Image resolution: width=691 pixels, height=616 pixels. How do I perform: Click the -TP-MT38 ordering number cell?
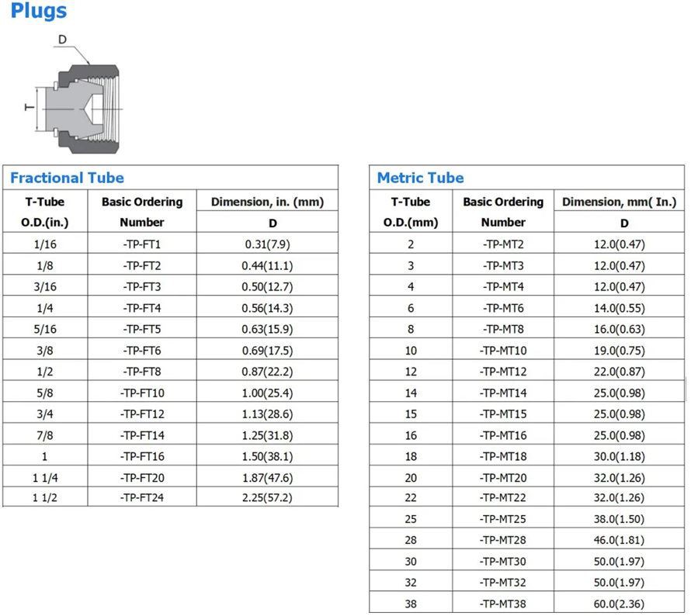[x=503, y=604]
